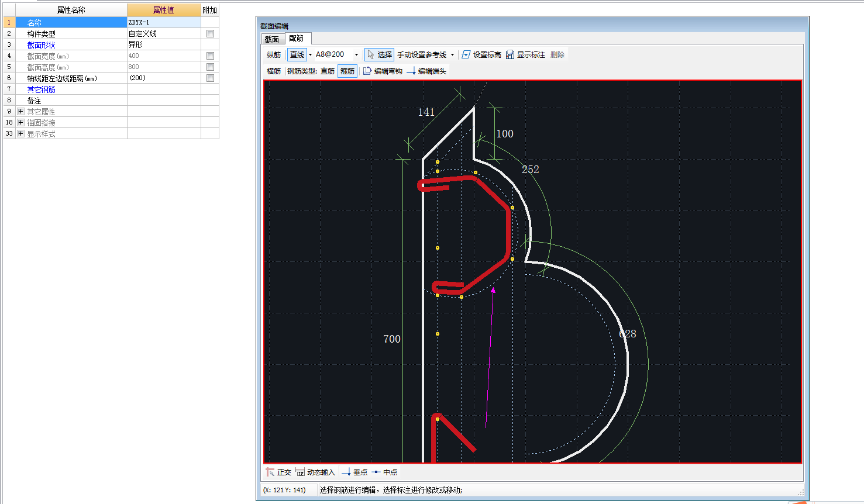Click the 直线 draw button

297,55
